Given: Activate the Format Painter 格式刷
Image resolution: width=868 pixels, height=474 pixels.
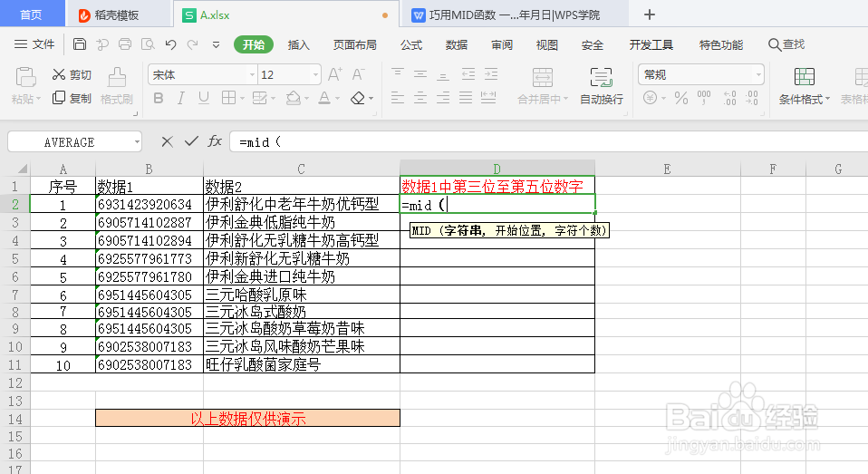Looking at the screenshot, I should point(117,86).
